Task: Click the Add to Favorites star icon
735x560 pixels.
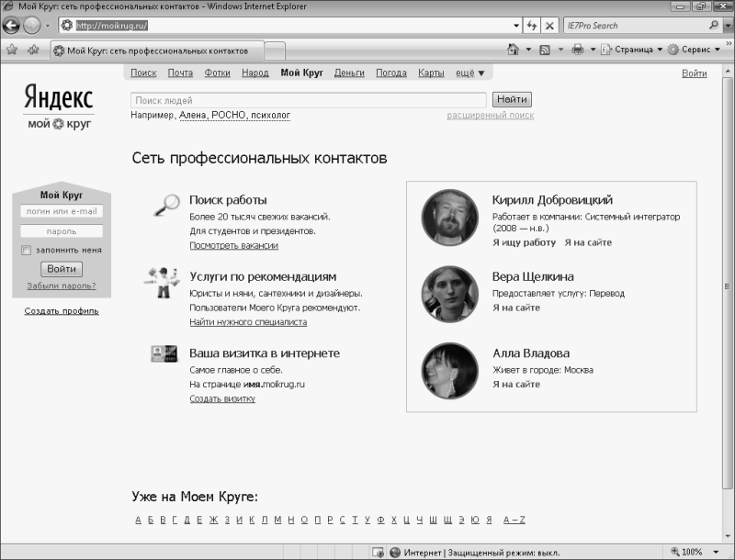Action: tap(33, 50)
